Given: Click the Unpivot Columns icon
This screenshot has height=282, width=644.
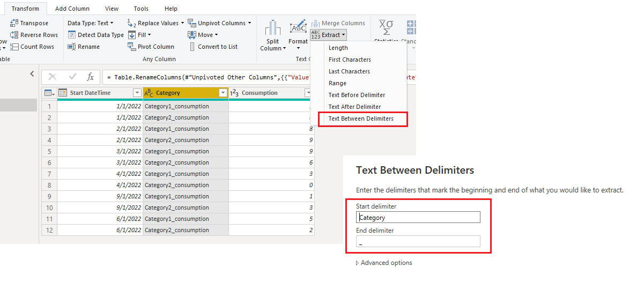Looking at the screenshot, I should point(192,23).
